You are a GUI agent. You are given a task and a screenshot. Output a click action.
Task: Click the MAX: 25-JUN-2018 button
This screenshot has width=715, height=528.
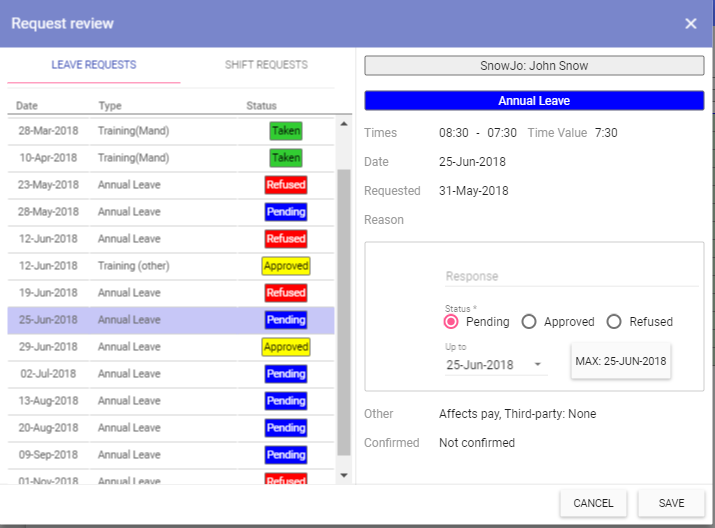coord(620,361)
